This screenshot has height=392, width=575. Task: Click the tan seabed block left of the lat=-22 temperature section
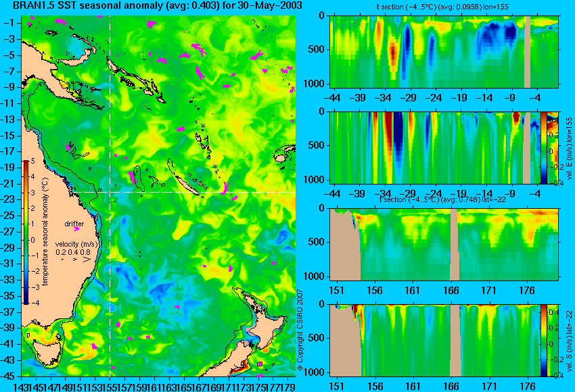click(345, 247)
